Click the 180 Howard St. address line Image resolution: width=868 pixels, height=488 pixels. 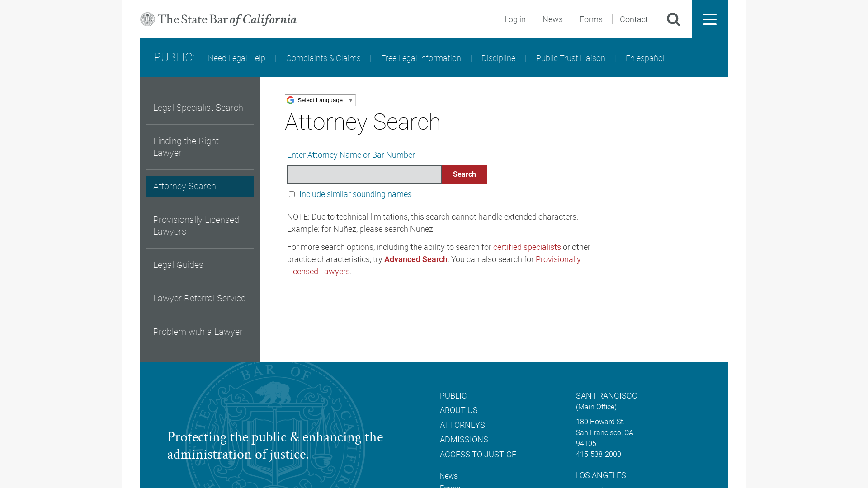[x=600, y=422]
